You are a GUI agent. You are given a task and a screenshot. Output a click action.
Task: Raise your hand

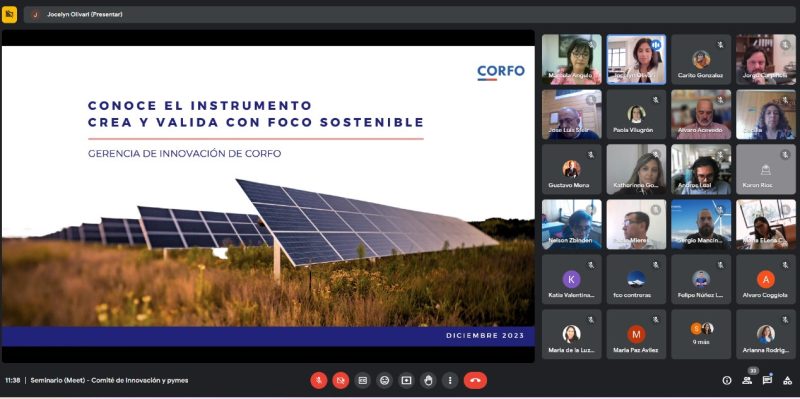(x=429, y=380)
